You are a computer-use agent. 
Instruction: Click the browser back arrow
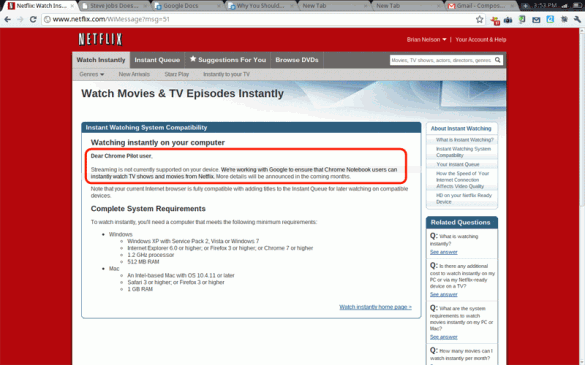7,19
